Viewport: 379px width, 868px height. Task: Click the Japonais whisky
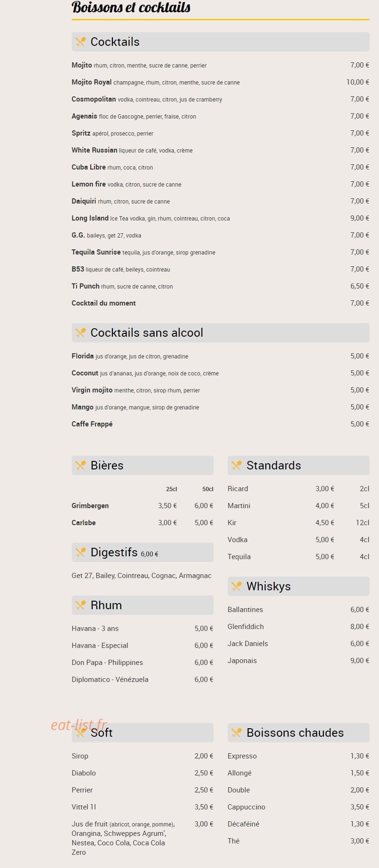point(242,661)
